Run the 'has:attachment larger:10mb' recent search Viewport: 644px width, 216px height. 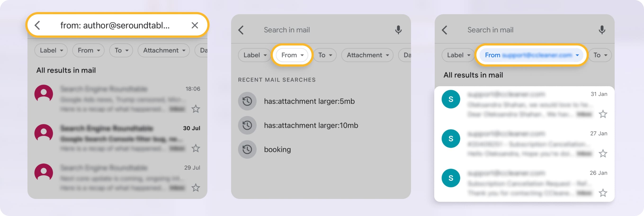coord(311,125)
